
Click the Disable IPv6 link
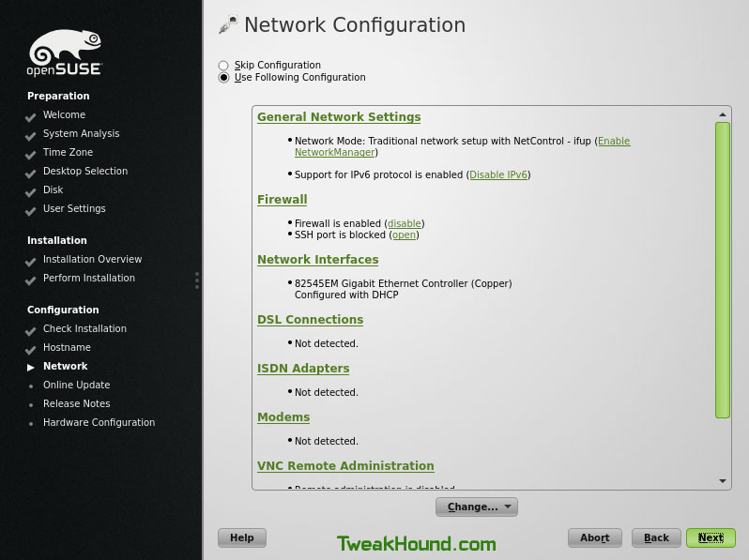click(498, 174)
